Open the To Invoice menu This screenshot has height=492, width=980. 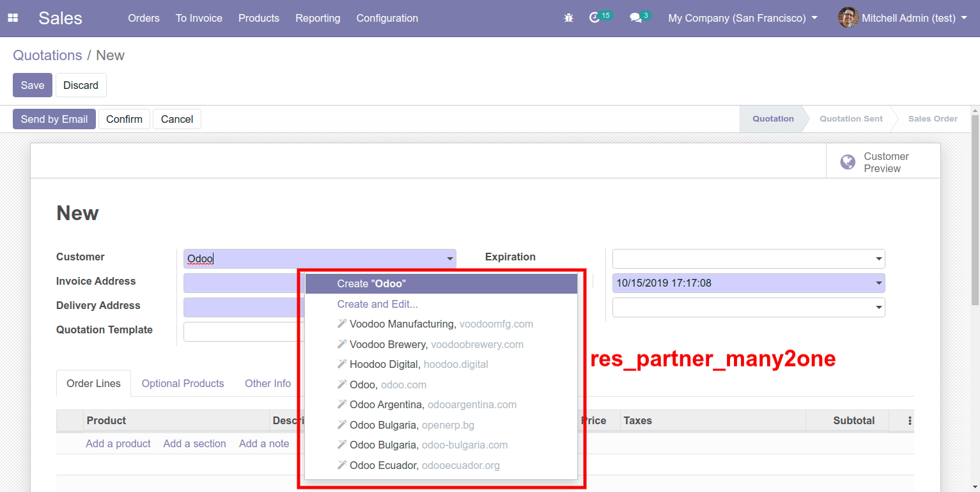(199, 18)
